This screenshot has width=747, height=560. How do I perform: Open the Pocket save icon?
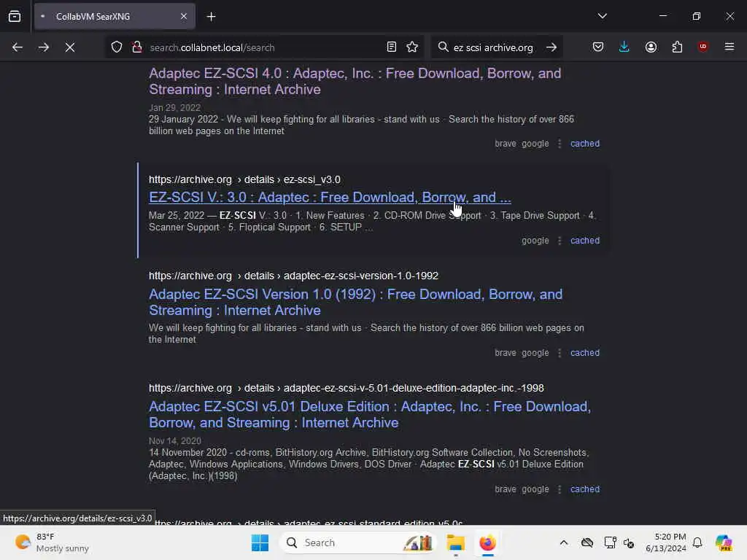(x=598, y=47)
